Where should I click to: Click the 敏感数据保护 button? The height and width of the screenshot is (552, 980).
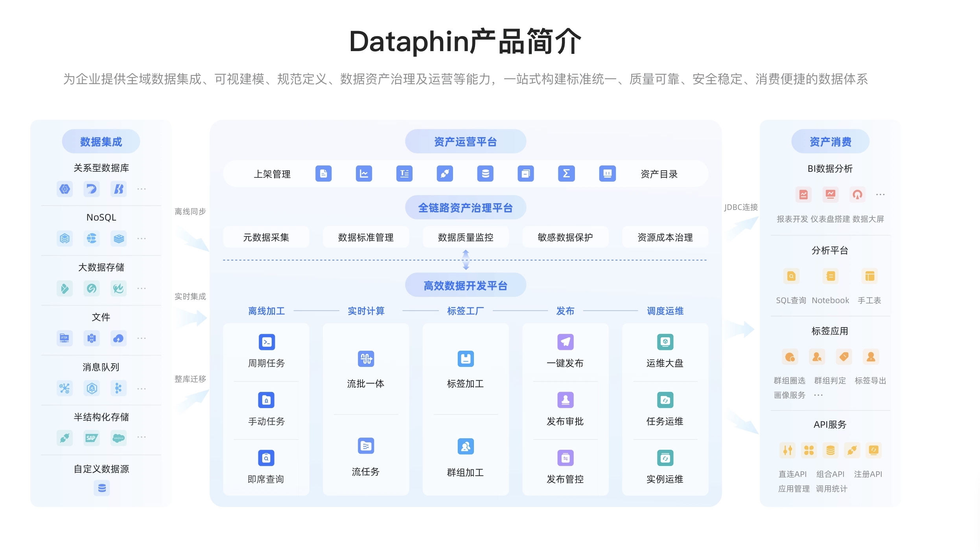click(x=566, y=237)
